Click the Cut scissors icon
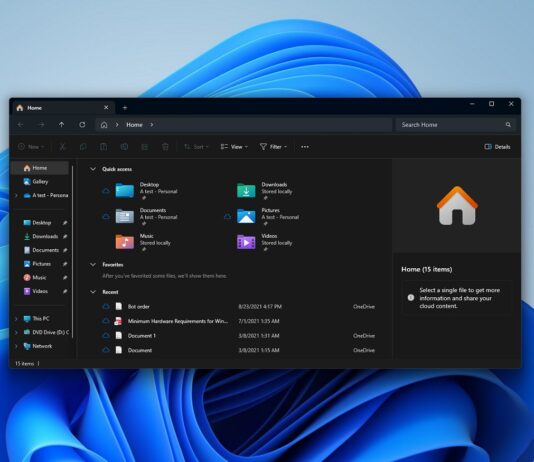 pyautogui.click(x=62, y=147)
